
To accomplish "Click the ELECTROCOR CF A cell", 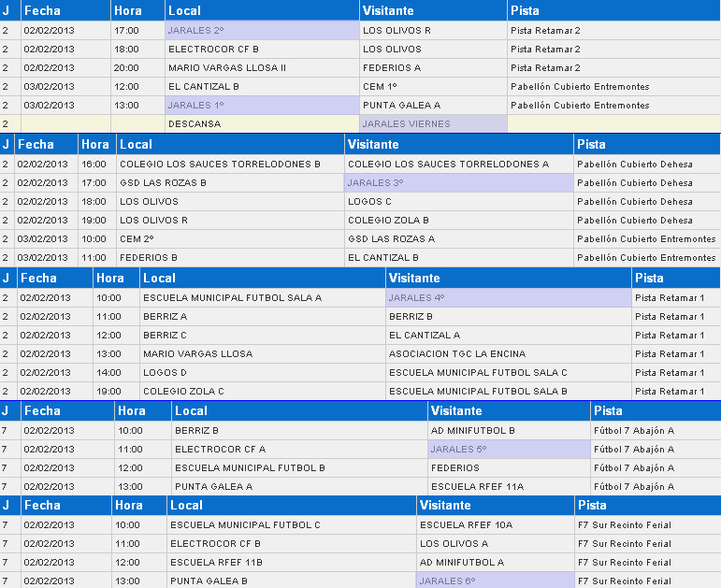I will click(299, 449).
